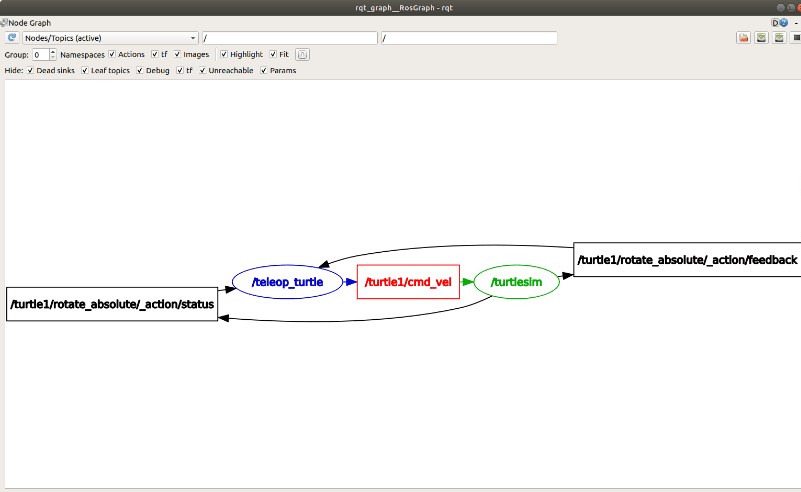This screenshot has width=801, height=492.
Task: Click the Node Graph panel gear icon
Action: pyautogui.click(x=774, y=22)
